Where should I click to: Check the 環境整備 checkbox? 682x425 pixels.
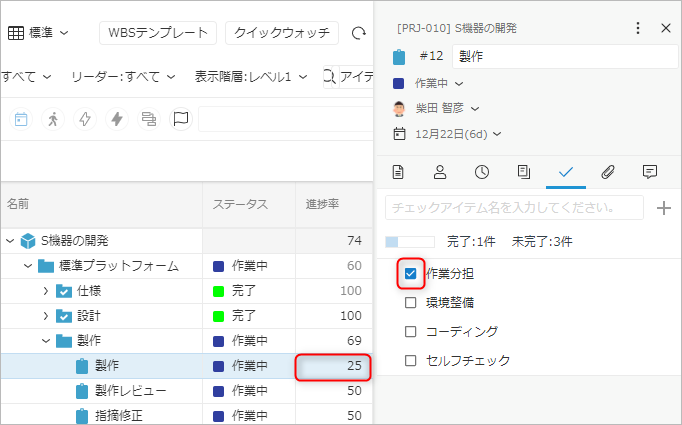coord(410,302)
